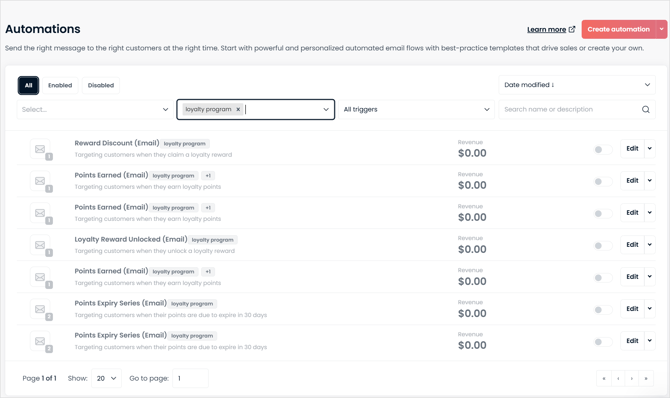Select the Disabled filter tab
Image resolution: width=670 pixels, height=398 pixels.
coord(101,85)
